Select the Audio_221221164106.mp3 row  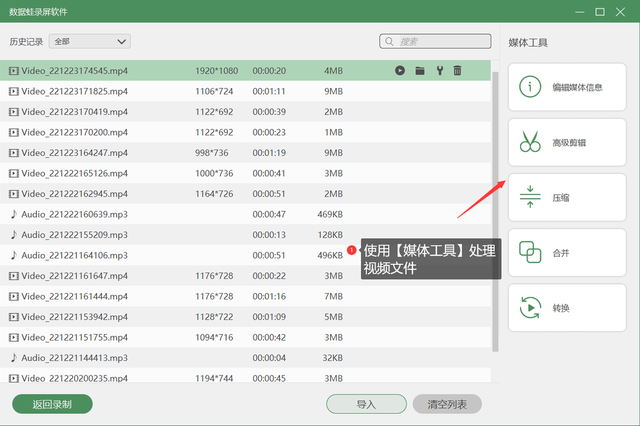tap(245, 255)
